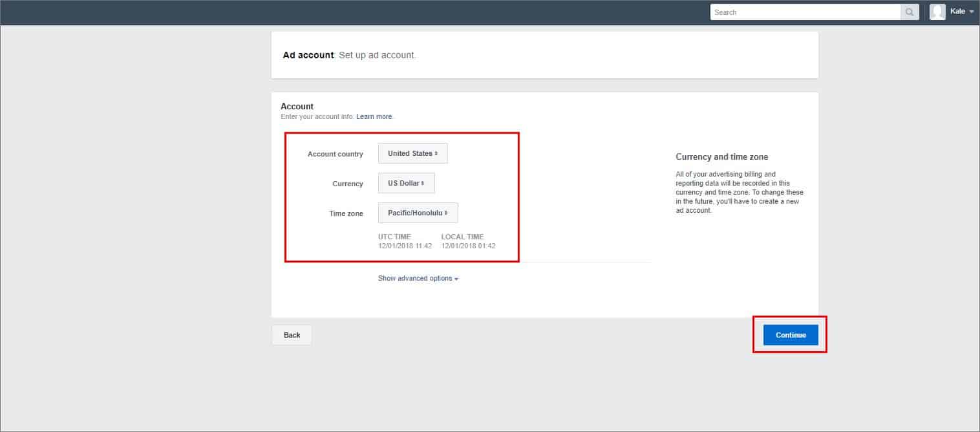980x432 pixels.
Task: Open the Learn more link
Action: pos(374,116)
